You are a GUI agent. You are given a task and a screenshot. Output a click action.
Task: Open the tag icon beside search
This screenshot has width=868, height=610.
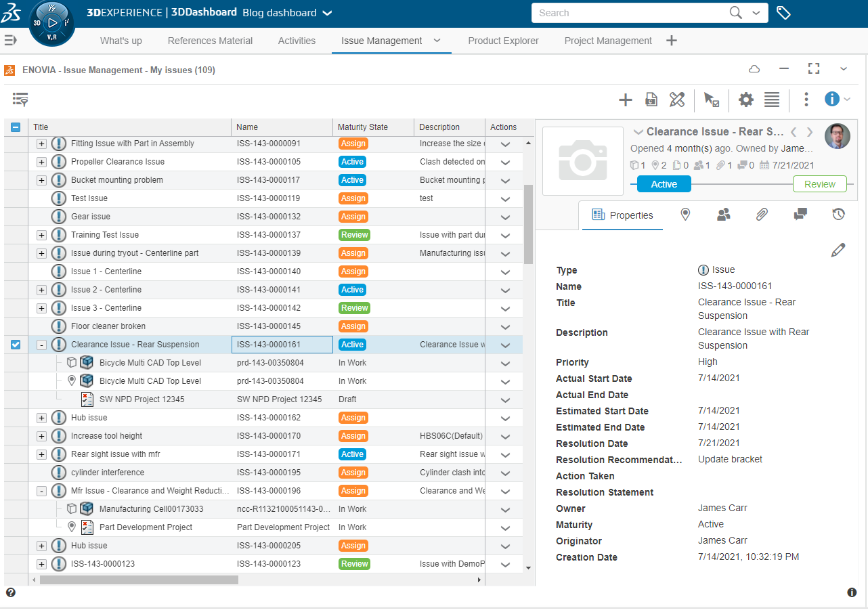[x=783, y=13]
